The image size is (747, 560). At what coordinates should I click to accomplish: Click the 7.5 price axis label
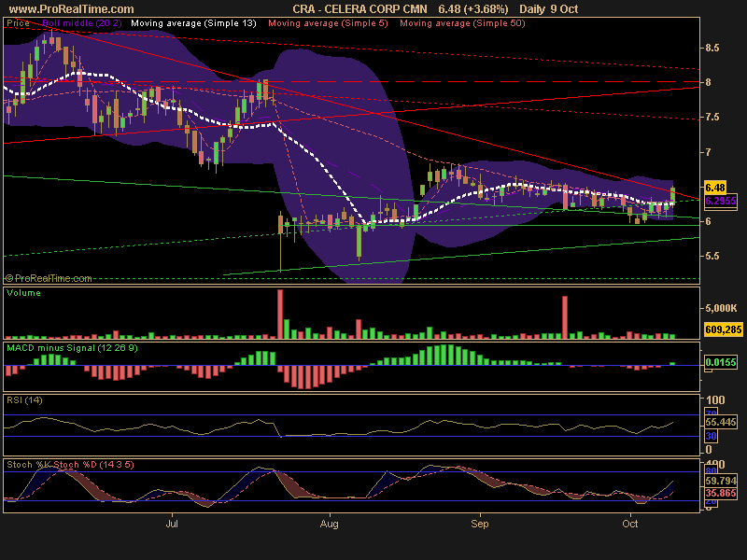coord(712,118)
